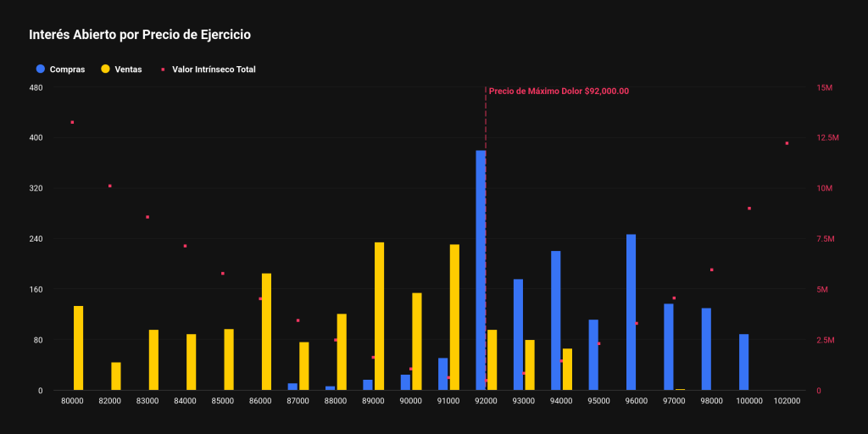This screenshot has height=434, width=868.
Task: Click the yellow Ventas legend circle
Action: tap(105, 70)
